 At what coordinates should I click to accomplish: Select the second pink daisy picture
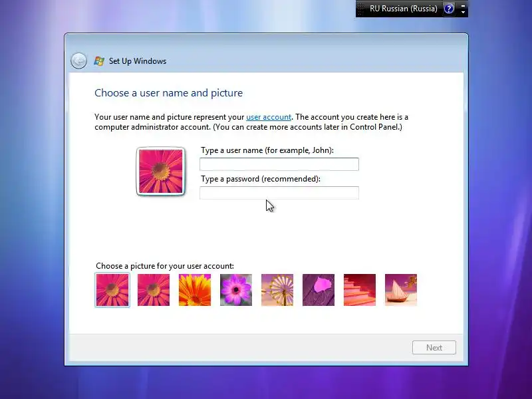click(154, 290)
